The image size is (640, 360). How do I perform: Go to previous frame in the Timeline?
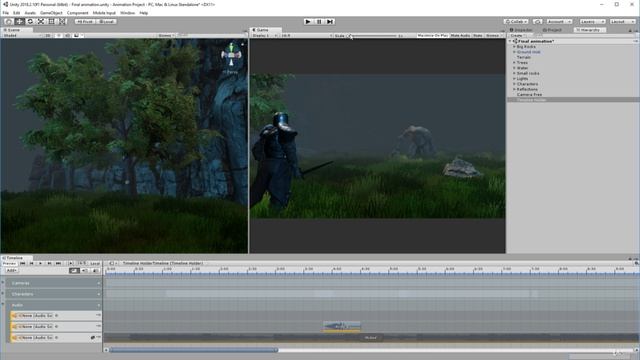click(31, 263)
